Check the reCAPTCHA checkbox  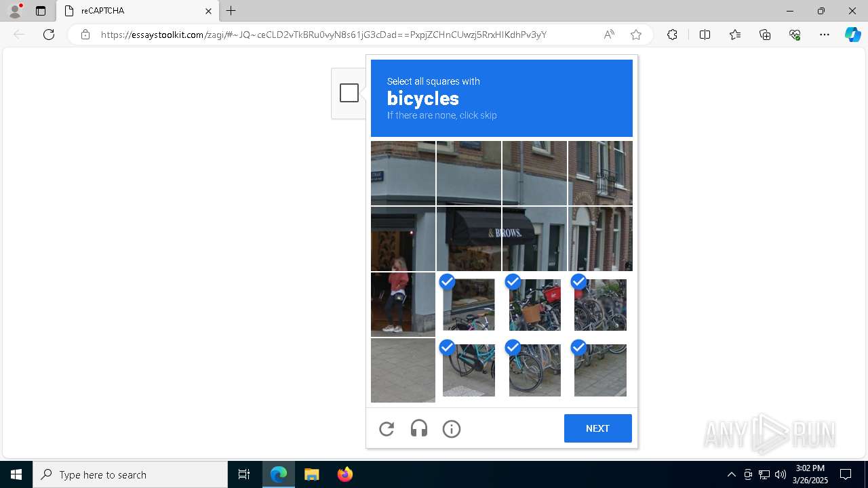pyautogui.click(x=349, y=93)
